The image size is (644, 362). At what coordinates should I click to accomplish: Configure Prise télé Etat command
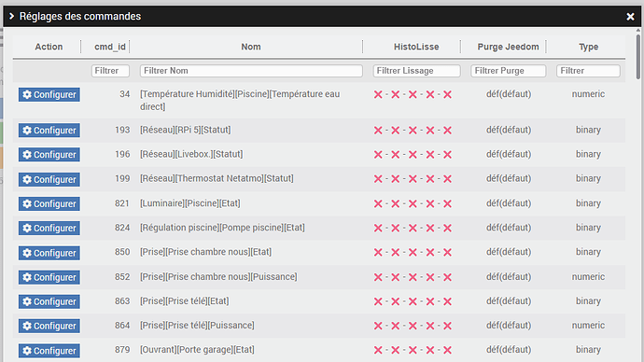(x=49, y=301)
